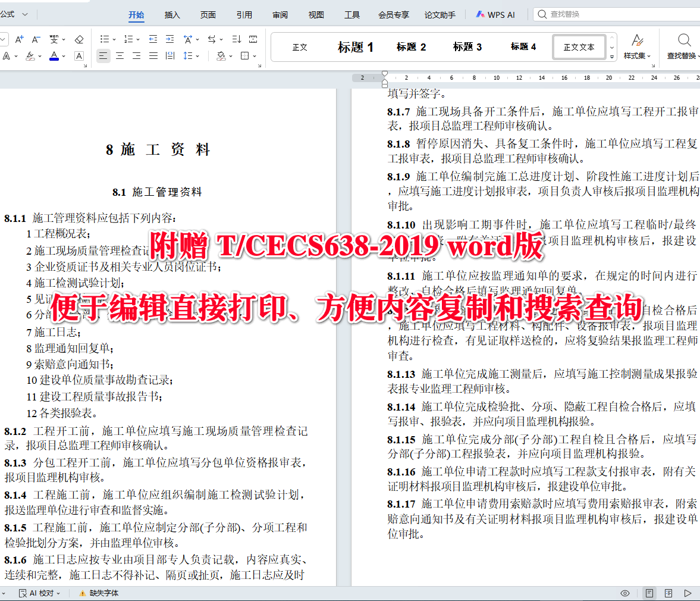The width and height of the screenshot is (700, 601).
Task: Center align text
Action: pos(120,56)
